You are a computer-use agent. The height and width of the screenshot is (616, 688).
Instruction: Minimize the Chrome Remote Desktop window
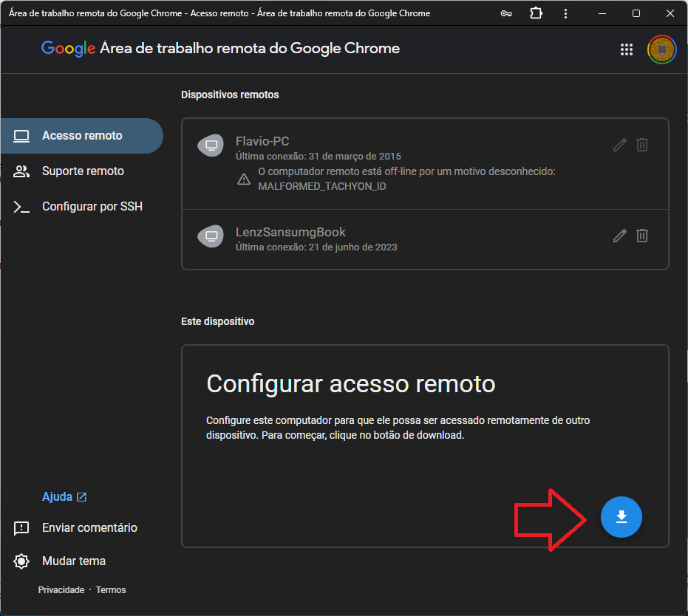click(x=602, y=13)
